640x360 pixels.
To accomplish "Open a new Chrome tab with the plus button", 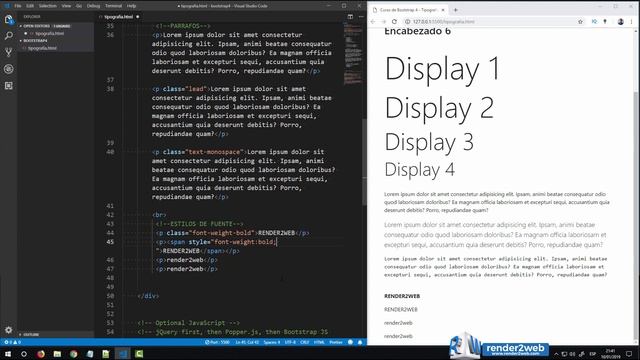I will coord(456,10).
